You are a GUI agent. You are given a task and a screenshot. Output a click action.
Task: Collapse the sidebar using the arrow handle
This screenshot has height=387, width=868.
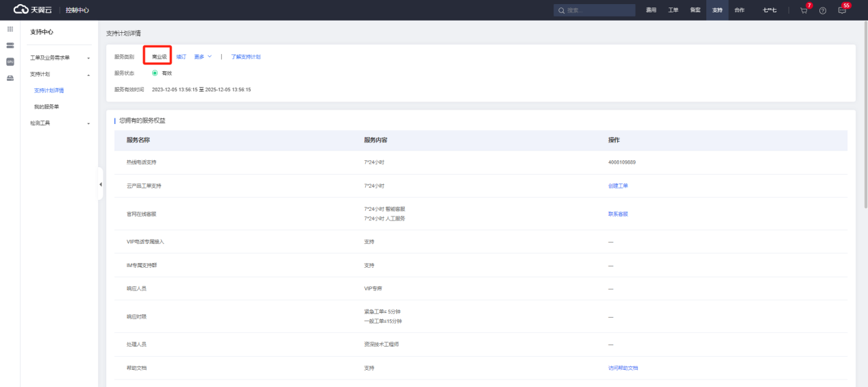tap(101, 184)
